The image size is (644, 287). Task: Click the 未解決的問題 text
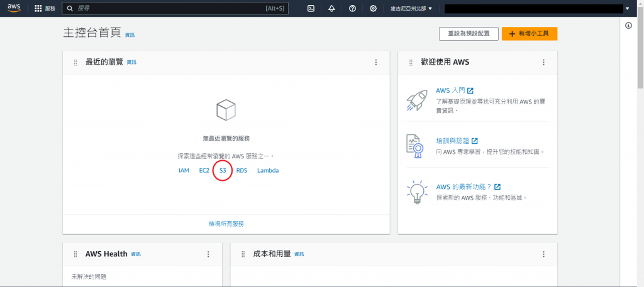89,277
